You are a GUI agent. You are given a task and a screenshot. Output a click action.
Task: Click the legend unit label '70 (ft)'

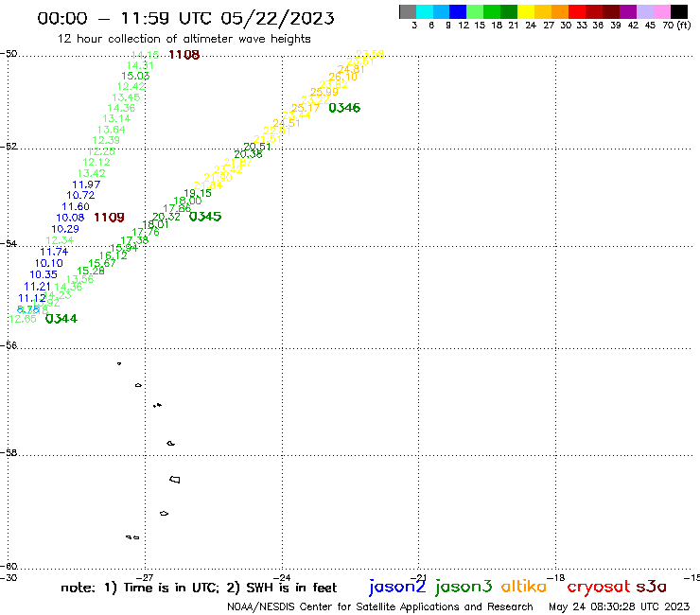click(x=676, y=25)
